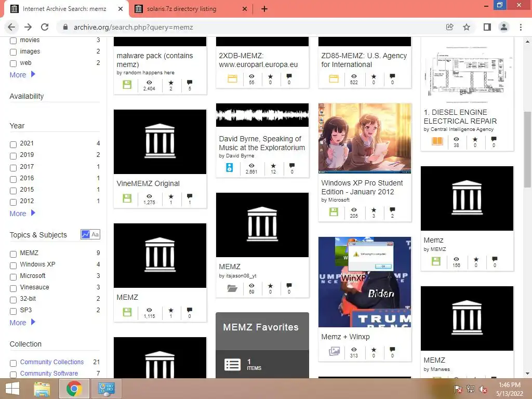Check the Windows XP topic filter

point(13,265)
